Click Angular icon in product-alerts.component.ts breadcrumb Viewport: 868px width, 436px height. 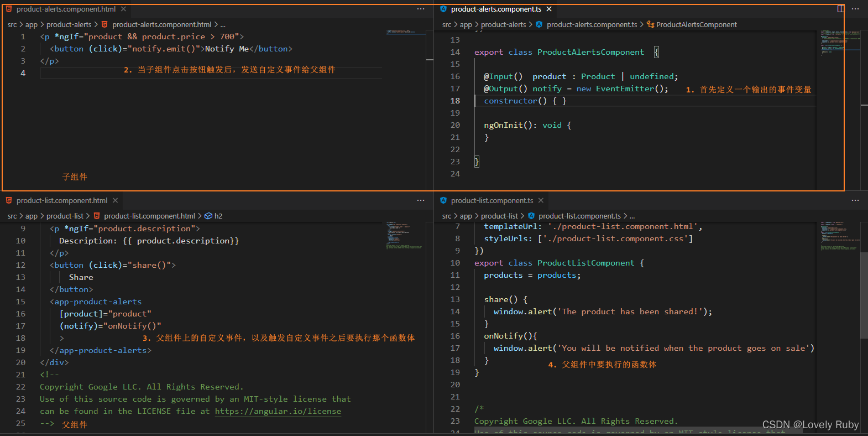pyautogui.click(x=539, y=24)
